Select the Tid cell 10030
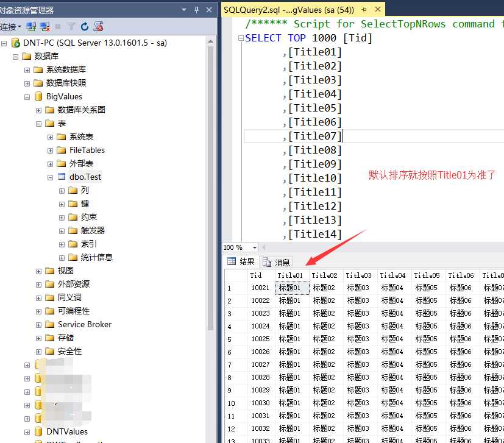The width and height of the screenshot is (504, 443). click(261, 403)
